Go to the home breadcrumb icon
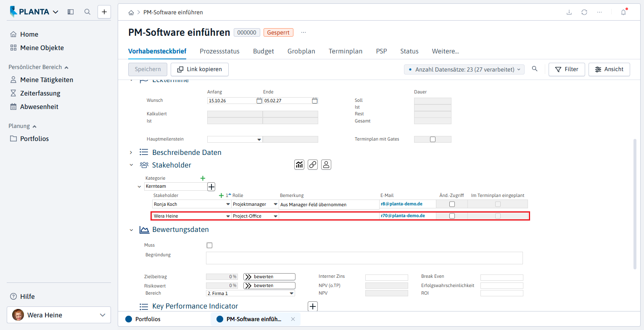Screen dimensions: 644x330 click(131, 13)
